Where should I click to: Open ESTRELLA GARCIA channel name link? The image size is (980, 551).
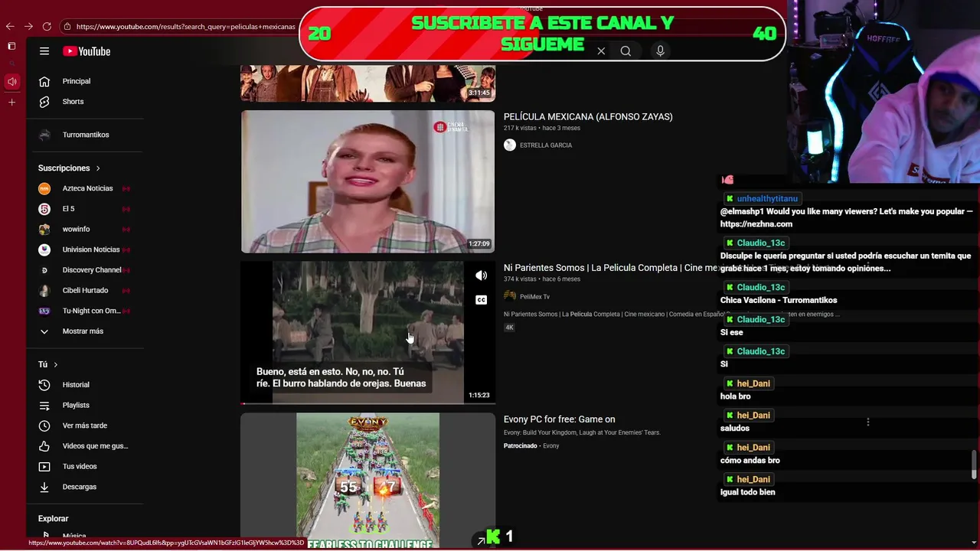pos(546,145)
